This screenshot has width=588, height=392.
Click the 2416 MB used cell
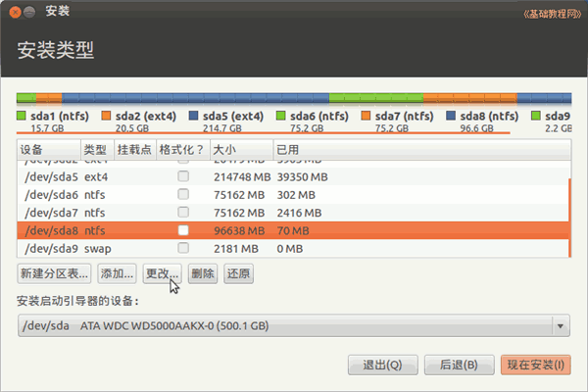coord(299,213)
